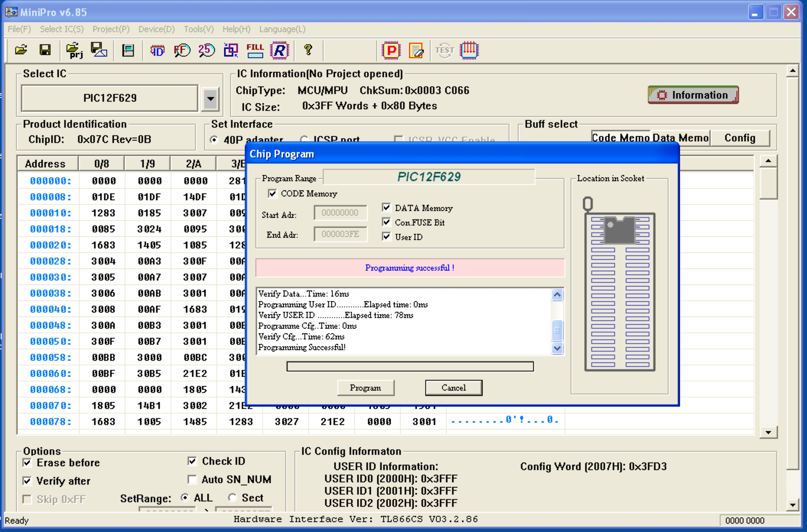Open the Language(L) menu
807x532 pixels.
click(x=282, y=29)
